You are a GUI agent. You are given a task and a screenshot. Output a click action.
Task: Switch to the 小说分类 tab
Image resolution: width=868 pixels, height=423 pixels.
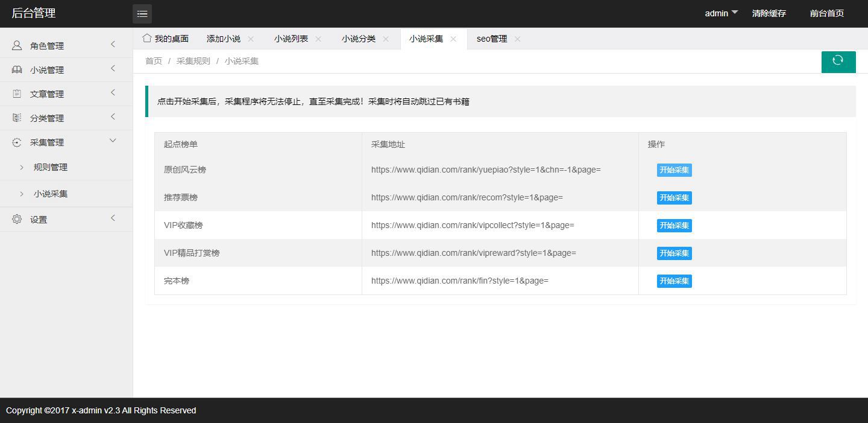tap(360, 38)
